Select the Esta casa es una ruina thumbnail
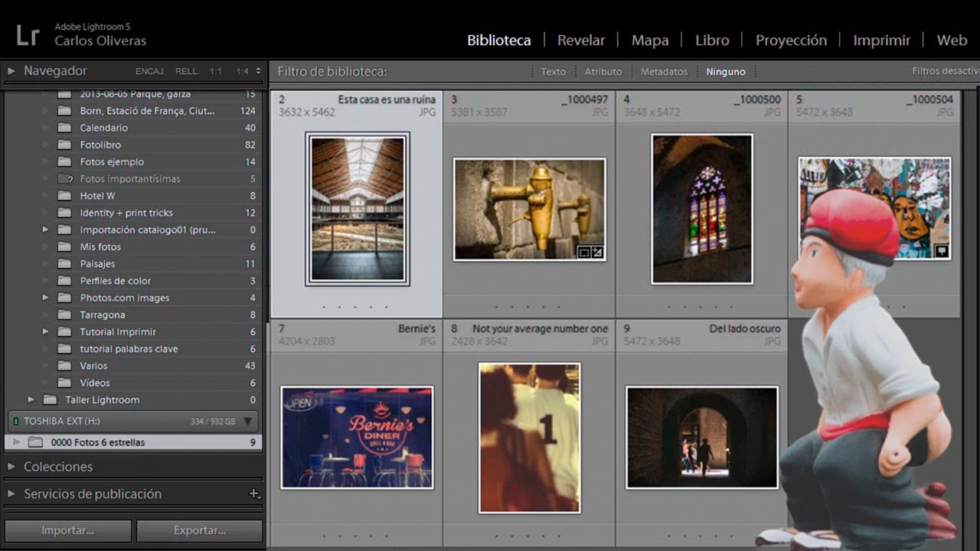This screenshot has width=980, height=551. click(358, 209)
